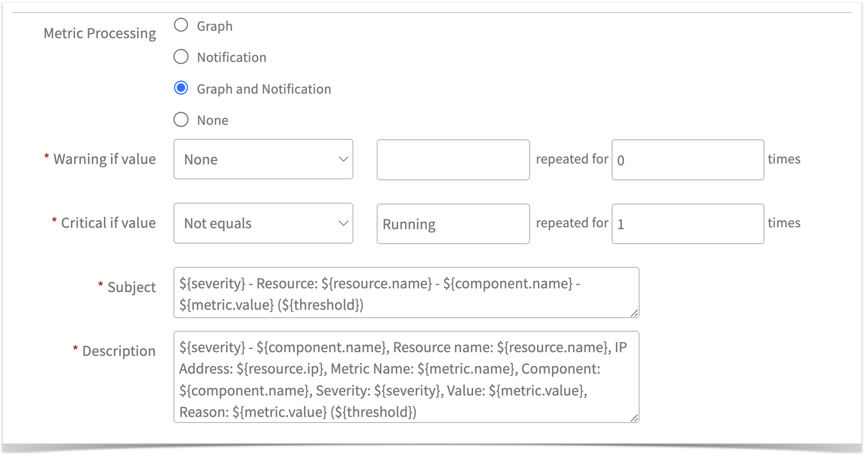
Task: Select the Notification radio button
Action: pyautogui.click(x=181, y=57)
